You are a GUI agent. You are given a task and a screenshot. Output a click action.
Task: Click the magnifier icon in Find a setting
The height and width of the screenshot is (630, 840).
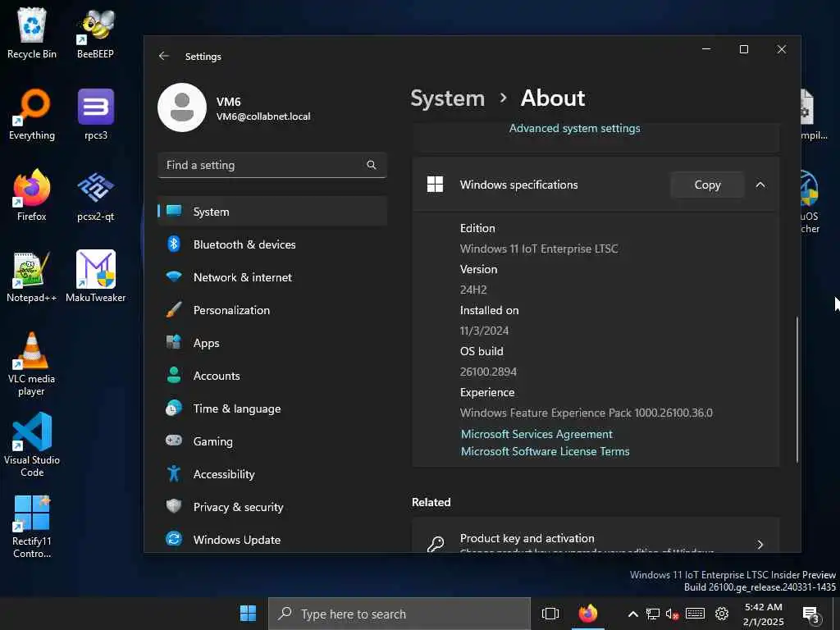pyautogui.click(x=372, y=165)
